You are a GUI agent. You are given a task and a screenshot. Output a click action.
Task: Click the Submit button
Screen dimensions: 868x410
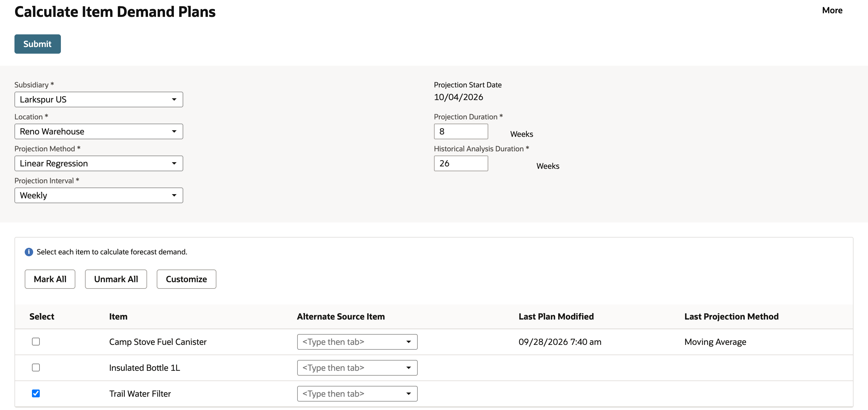pos(37,44)
